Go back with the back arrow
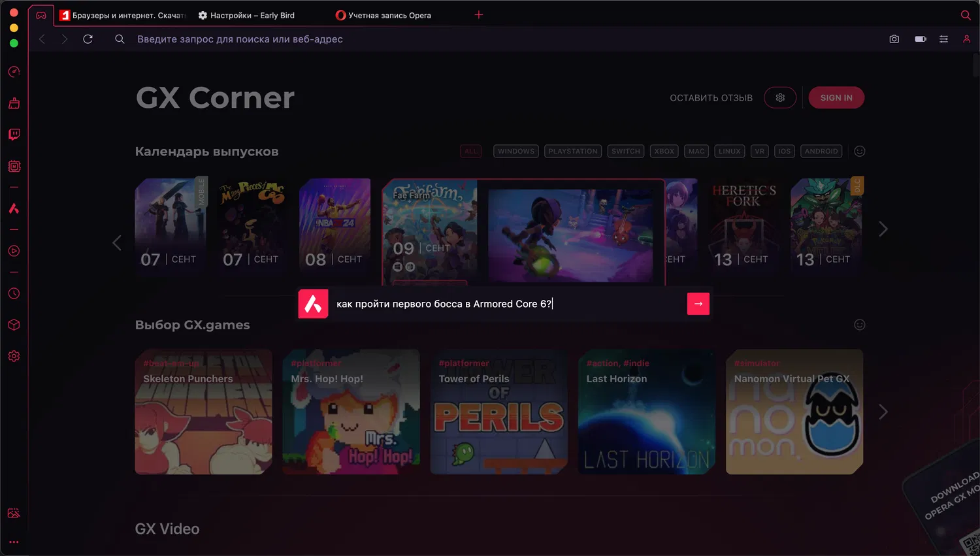 [42, 39]
